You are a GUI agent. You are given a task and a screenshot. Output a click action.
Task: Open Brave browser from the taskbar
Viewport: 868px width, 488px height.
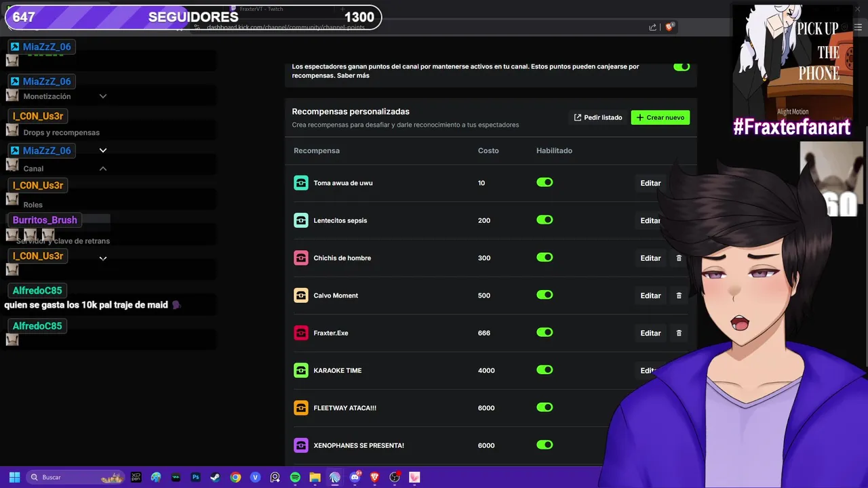pyautogui.click(x=375, y=477)
